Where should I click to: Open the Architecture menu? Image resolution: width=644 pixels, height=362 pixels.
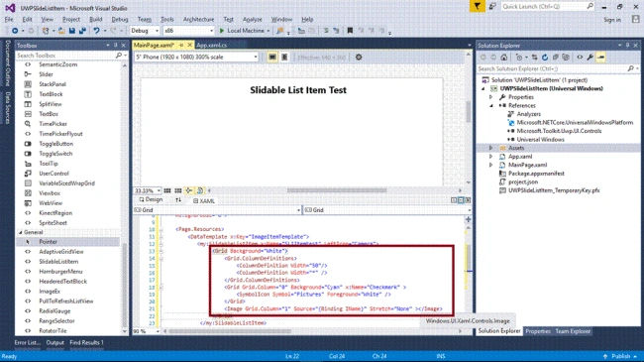point(198,19)
